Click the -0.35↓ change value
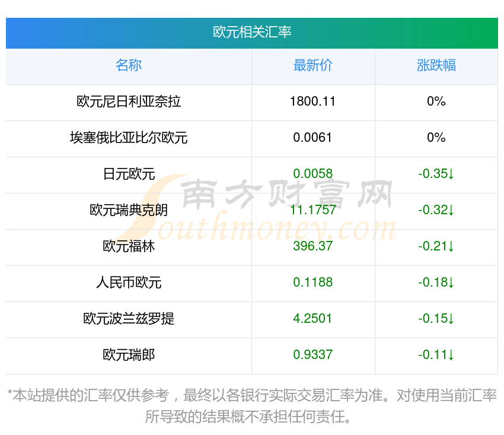504x435 pixels. (436, 174)
